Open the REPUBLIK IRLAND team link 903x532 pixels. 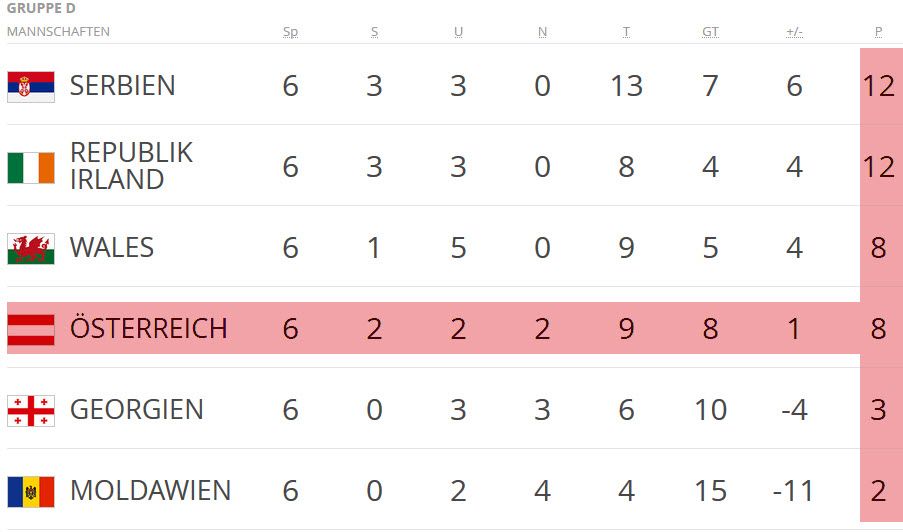[x=131, y=166]
